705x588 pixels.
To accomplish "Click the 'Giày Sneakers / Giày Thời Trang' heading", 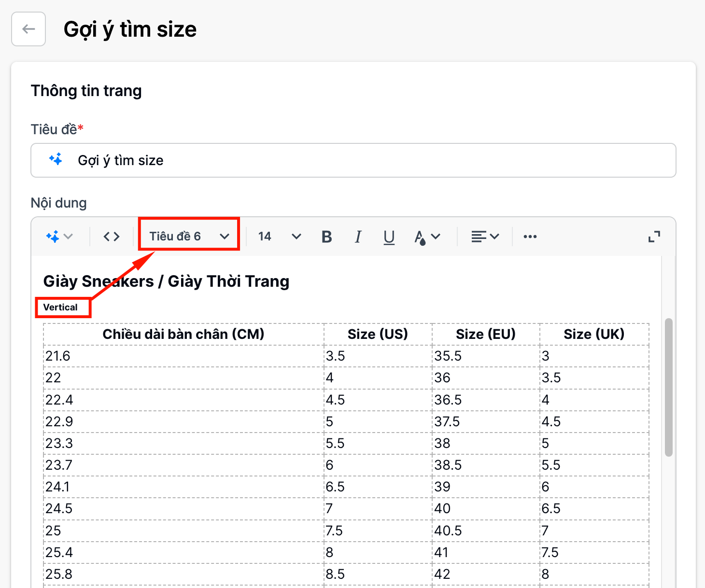I will pyautogui.click(x=166, y=281).
